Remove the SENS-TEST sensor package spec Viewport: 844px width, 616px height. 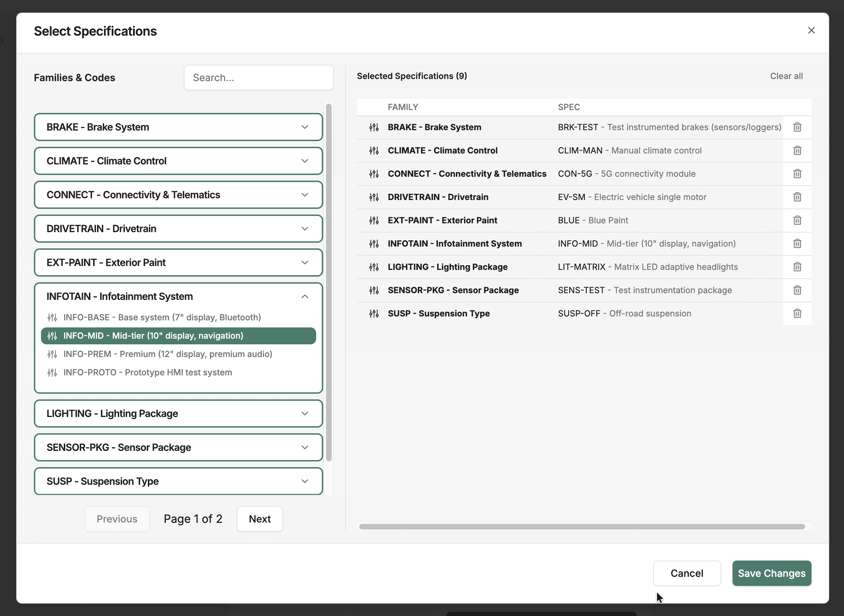(x=797, y=290)
